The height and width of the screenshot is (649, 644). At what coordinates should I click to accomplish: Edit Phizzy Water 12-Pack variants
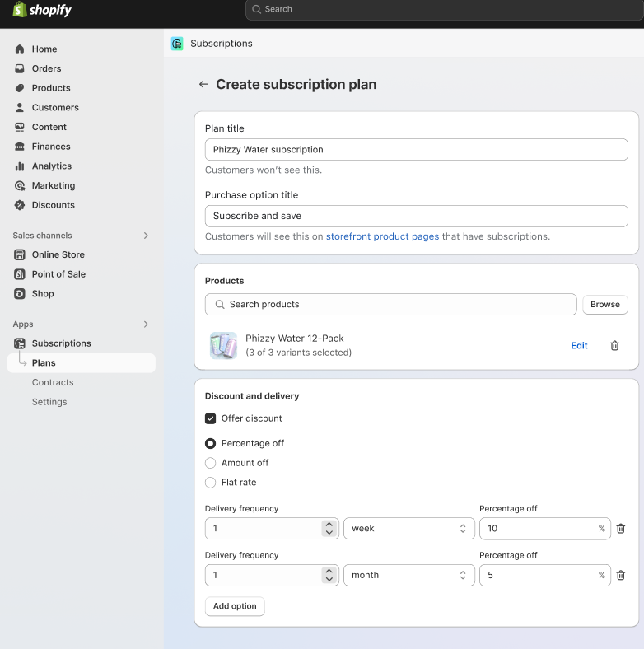coord(579,346)
